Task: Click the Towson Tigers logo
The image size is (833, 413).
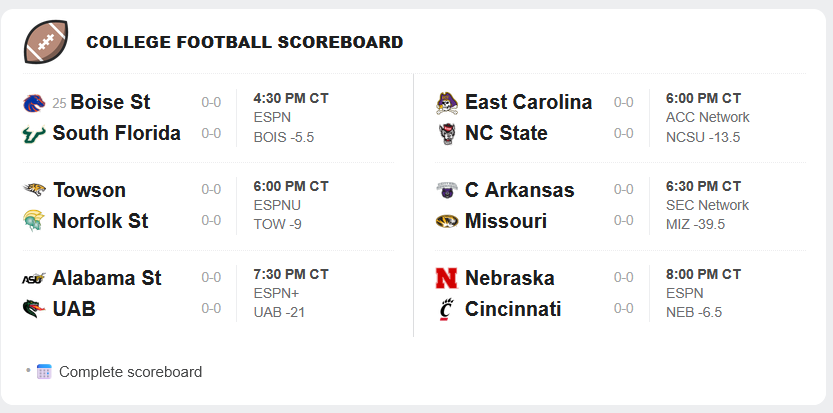Action: [35, 189]
